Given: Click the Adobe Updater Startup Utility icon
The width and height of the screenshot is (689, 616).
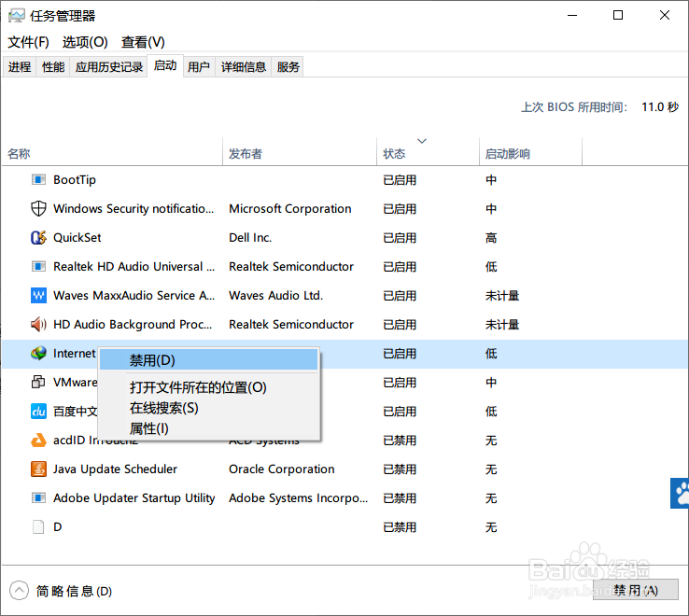Looking at the screenshot, I should pos(38,498).
